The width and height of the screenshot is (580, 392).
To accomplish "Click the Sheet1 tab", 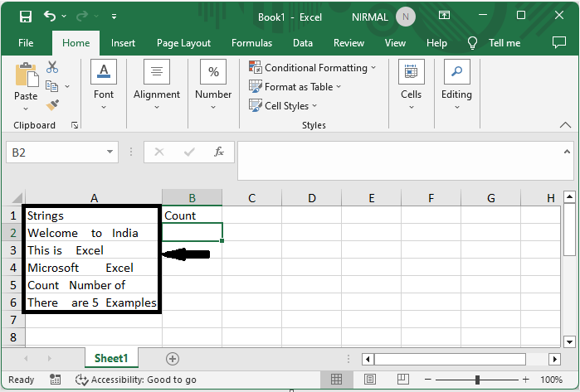I will pos(111,358).
